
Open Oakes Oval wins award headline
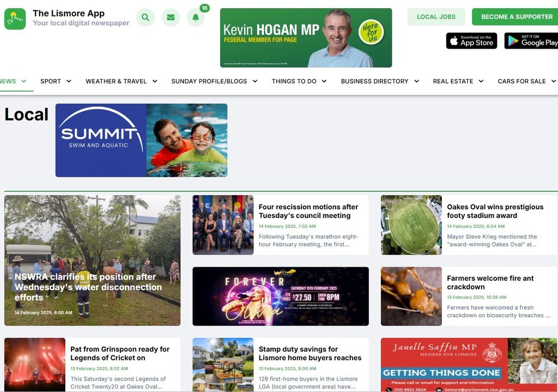click(495, 211)
